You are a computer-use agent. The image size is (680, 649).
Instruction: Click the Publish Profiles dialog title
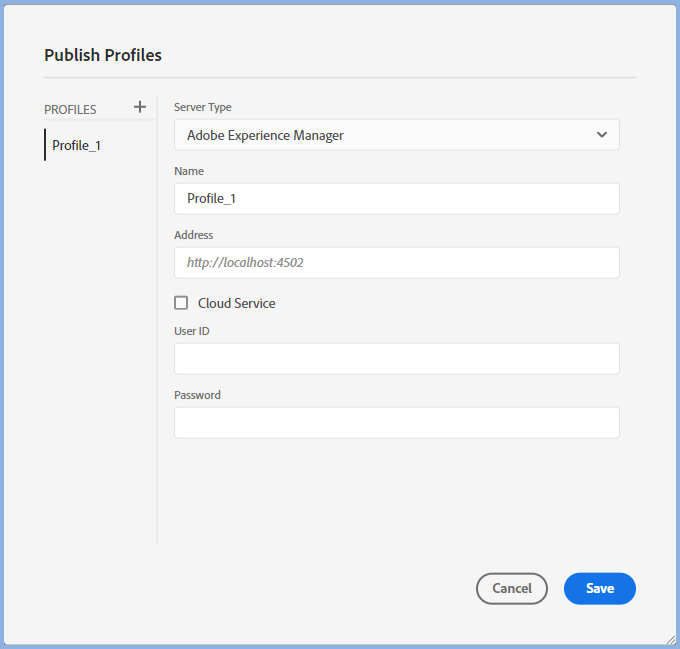tap(103, 55)
